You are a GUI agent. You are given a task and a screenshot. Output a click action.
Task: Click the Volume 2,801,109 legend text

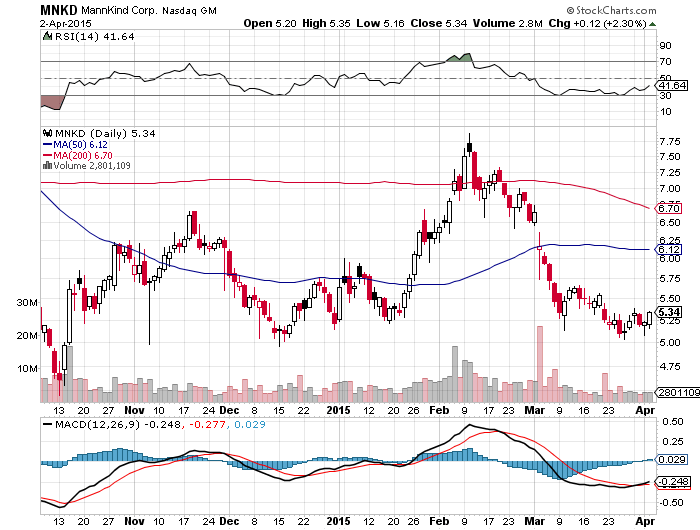[x=92, y=166]
